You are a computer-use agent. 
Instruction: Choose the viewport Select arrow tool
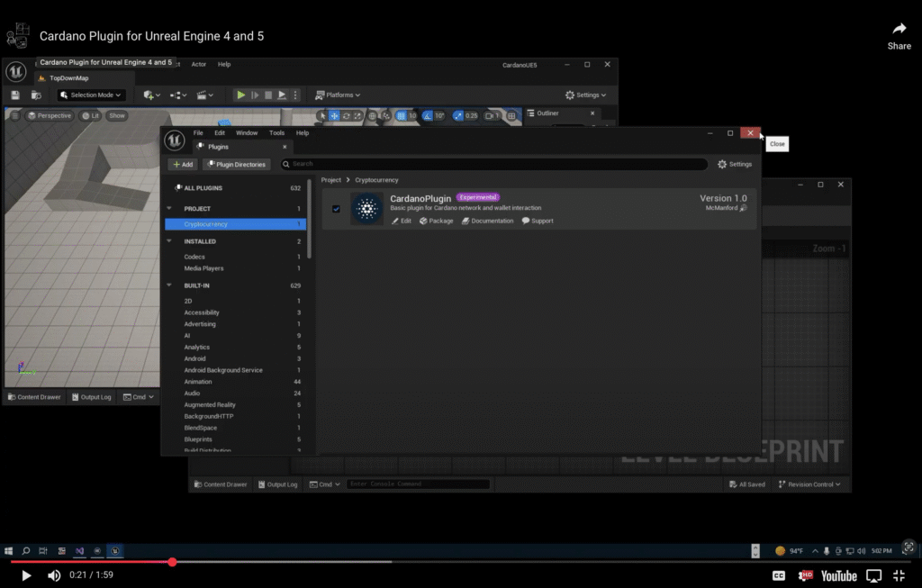322,116
